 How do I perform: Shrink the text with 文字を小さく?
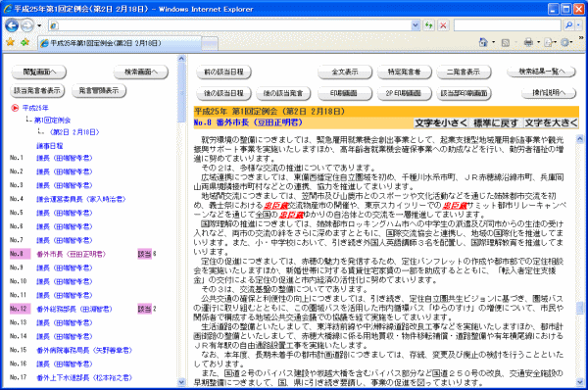point(441,123)
